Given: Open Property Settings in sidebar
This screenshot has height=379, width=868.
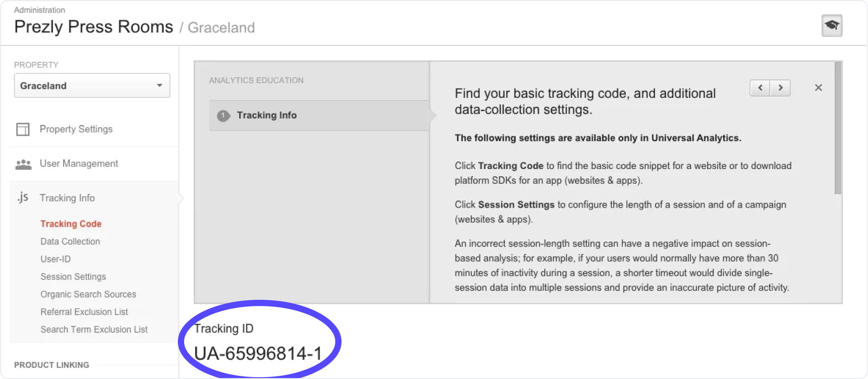Looking at the screenshot, I should point(76,129).
